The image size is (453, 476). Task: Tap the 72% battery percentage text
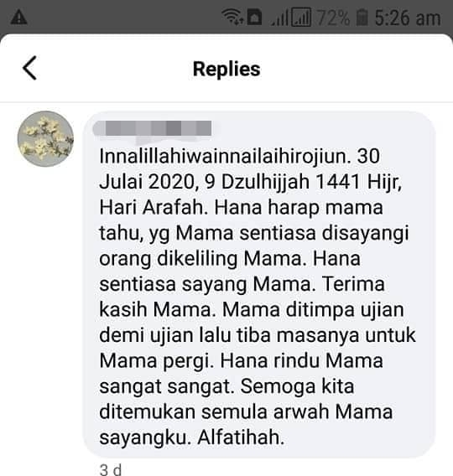(x=333, y=18)
